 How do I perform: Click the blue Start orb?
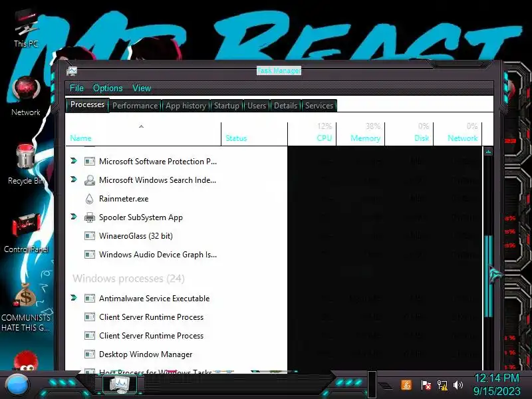(x=17, y=385)
